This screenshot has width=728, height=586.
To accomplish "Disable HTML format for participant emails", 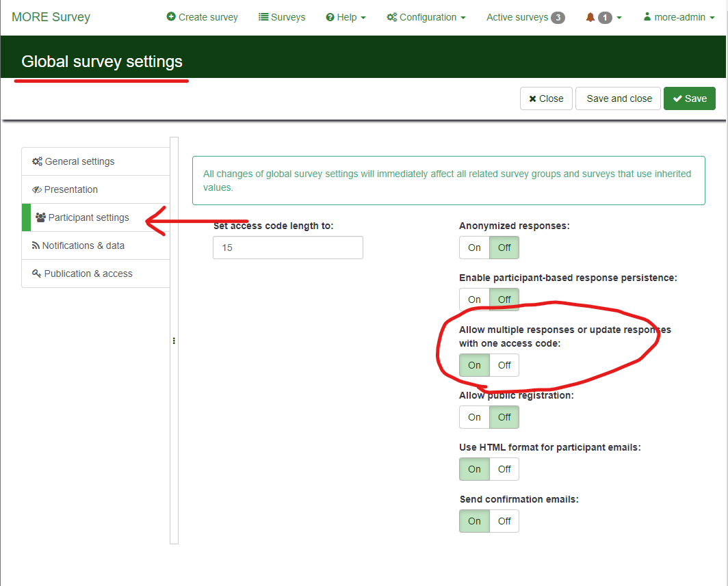I will pyautogui.click(x=504, y=469).
